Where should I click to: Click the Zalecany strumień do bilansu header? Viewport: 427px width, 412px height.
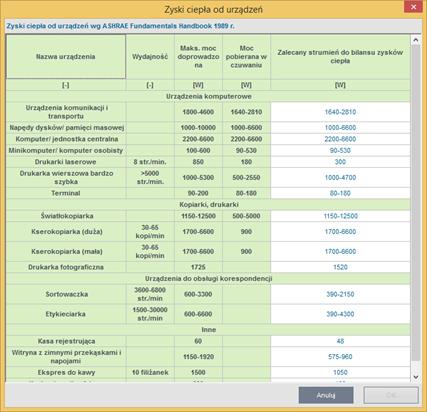(x=340, y=57)
